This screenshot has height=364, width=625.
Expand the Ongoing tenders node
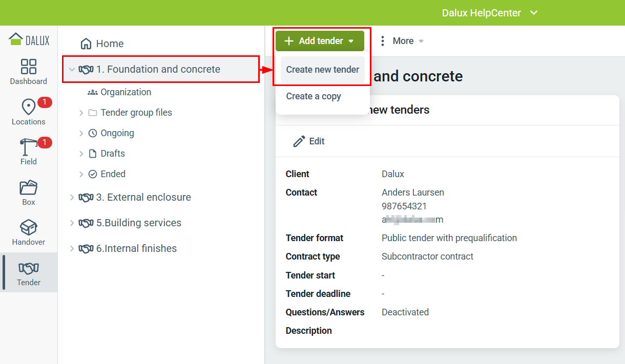pos(81,133)
